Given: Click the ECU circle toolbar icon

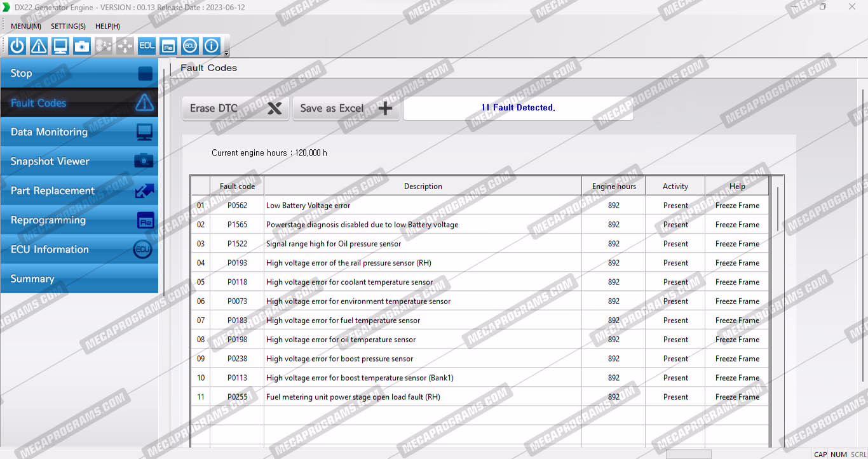Looking at the screenshot, I should 190,46.
